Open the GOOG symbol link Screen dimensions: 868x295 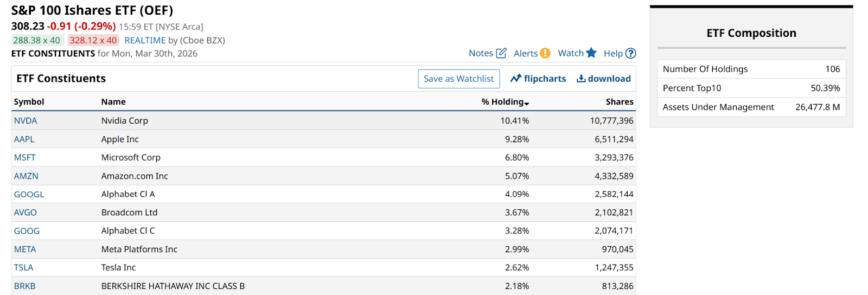pyautogui.click(x=27, y=231)
